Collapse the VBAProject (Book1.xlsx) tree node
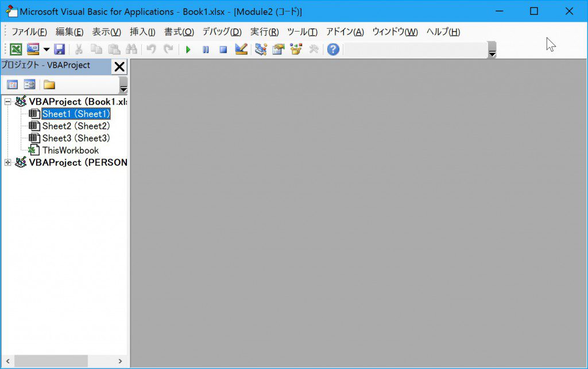The image size is (588, 369). tap(7, 102)
